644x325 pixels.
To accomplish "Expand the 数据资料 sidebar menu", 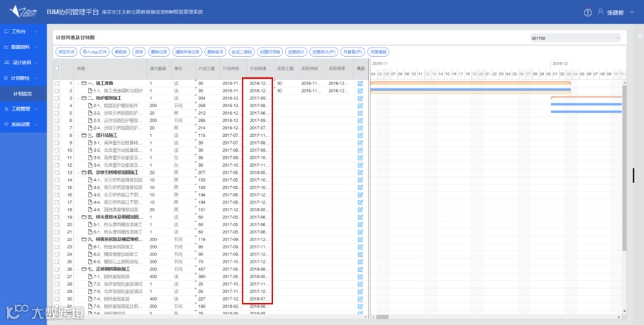I will coord(23,47).
